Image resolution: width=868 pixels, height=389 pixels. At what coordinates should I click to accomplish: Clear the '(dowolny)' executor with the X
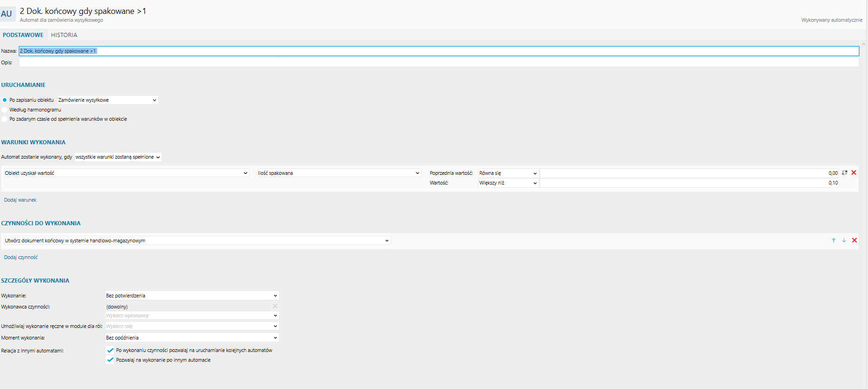tap(275, 306)
